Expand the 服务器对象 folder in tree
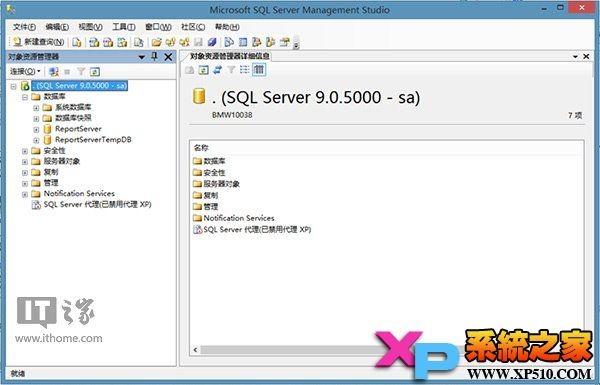This screenshot has width=600, height=385. (x=25, y=162)
